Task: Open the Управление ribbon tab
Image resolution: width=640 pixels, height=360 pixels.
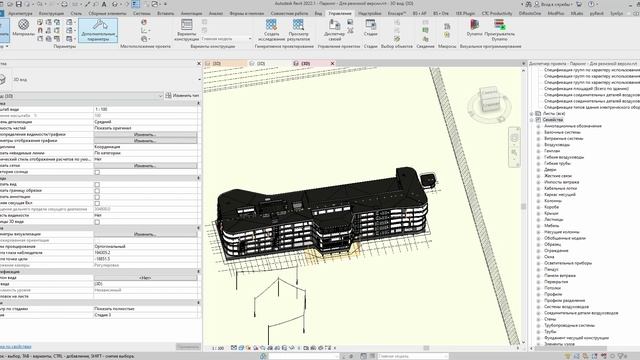Action: (340, 13)
